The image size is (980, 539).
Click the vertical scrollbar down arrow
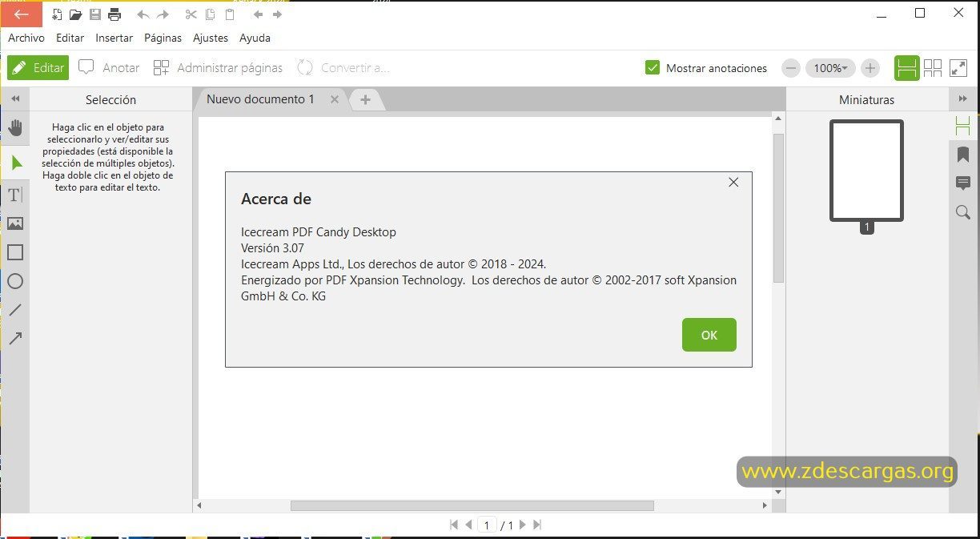[778, 492]
